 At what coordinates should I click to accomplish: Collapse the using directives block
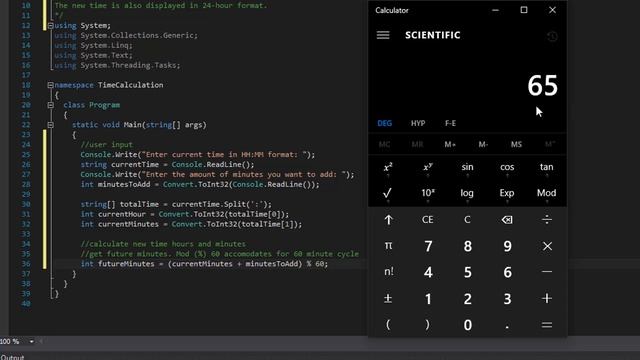coord(50,26)
